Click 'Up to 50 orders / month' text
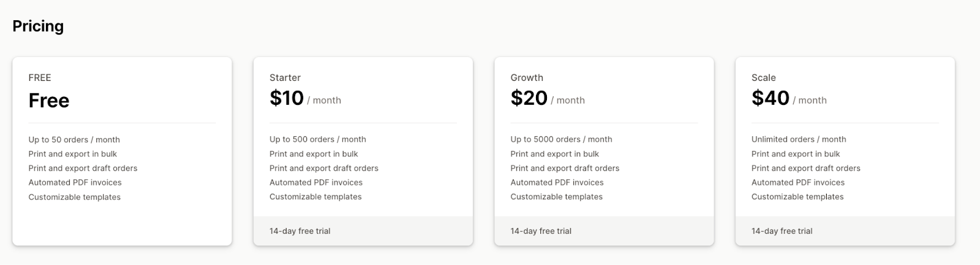This screenshot has width=980, height=265. click(74, 140)
